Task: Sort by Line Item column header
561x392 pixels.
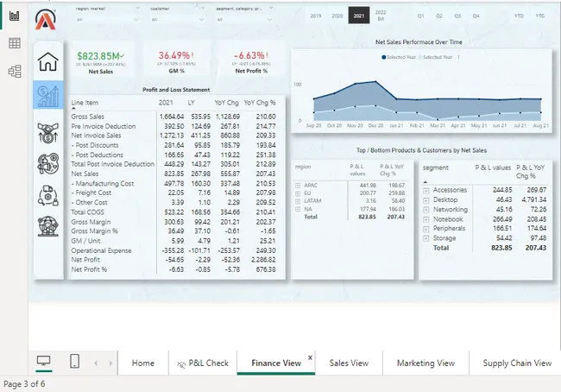Action: pos(85,103)
